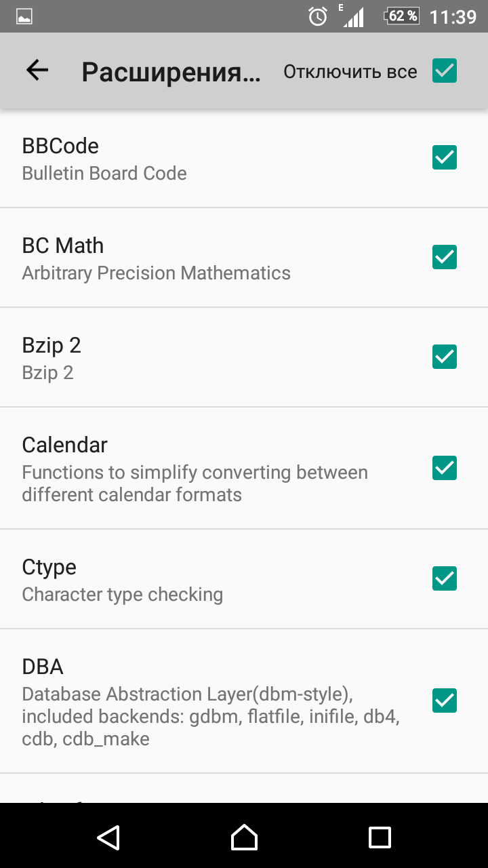The image size is (488, 868).
Task: Disable the Ctype extension checkbox
Action: click(445, 578)
